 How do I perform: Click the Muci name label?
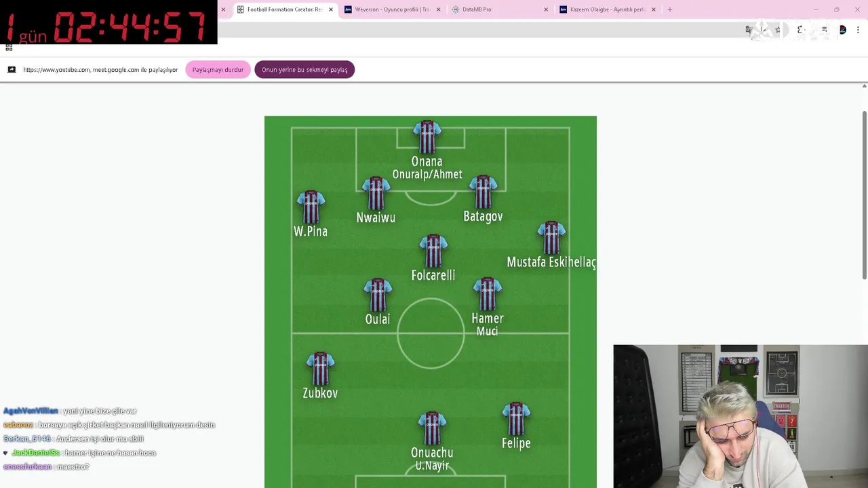point(488,331)
